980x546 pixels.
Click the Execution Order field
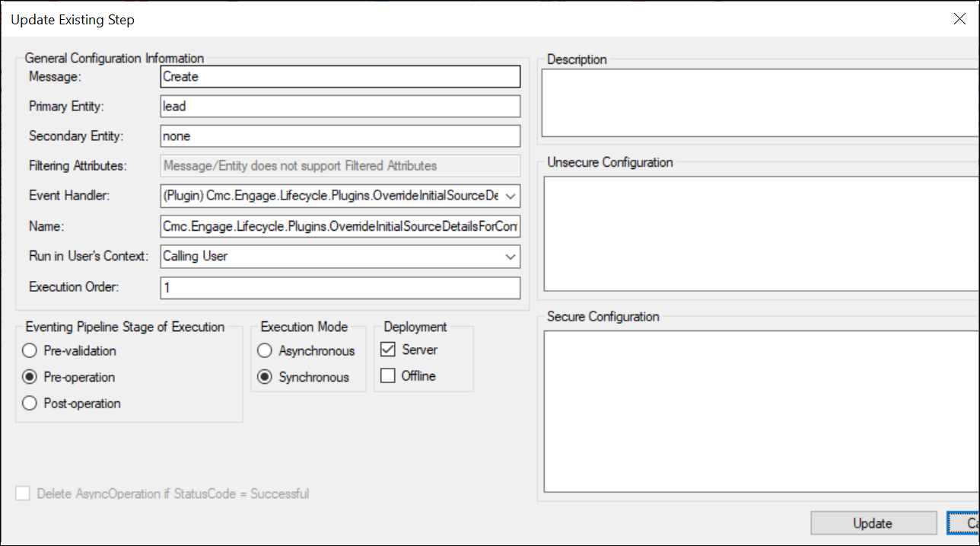[x=340, y=287]
